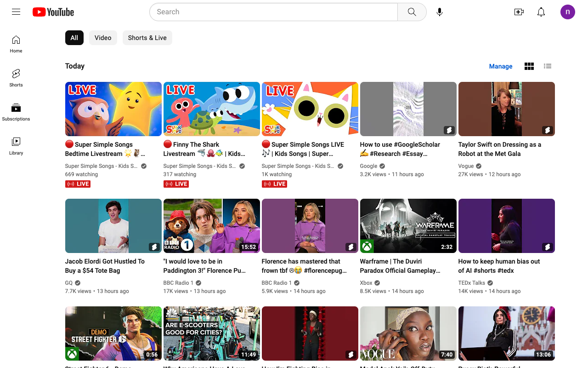Click verified badge next to Xbox
This screenshot has height=368, width=588.
tap(377, 283)
